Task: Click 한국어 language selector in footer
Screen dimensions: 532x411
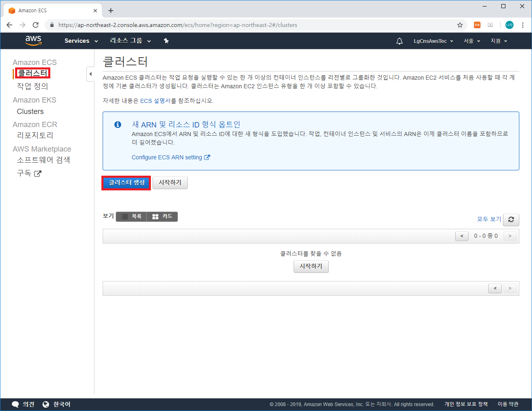Action: (x=62, y=404)
